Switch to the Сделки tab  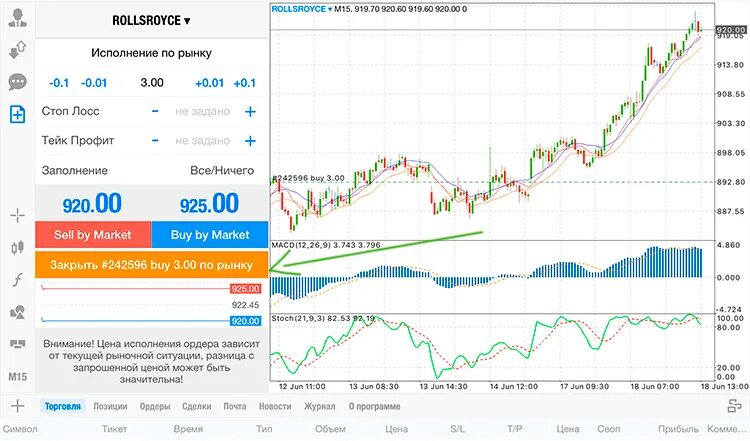point(197,406)
